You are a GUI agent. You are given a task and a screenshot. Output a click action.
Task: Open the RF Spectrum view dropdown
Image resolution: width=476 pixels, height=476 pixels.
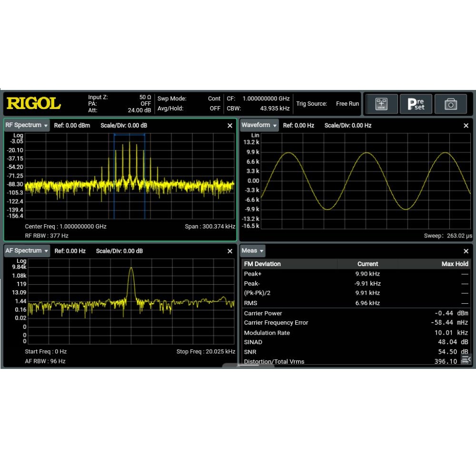(x=27, y=125)
